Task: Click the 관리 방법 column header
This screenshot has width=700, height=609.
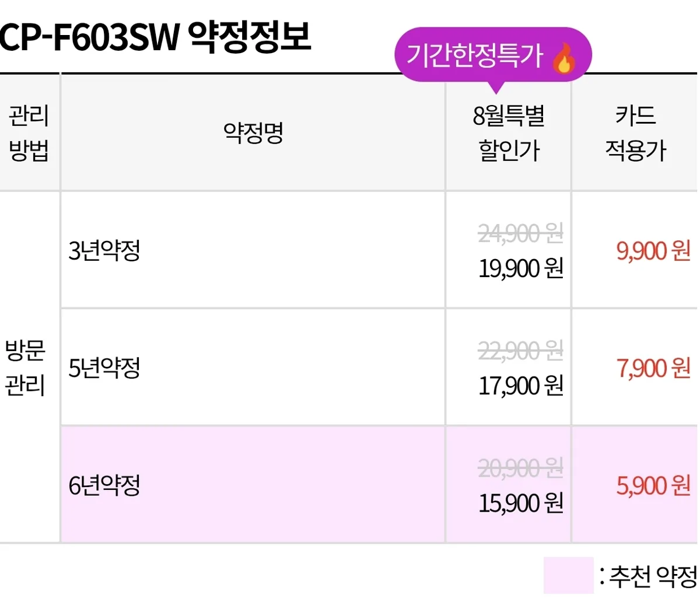Action: pyautogui.click(x=29, y=133)
